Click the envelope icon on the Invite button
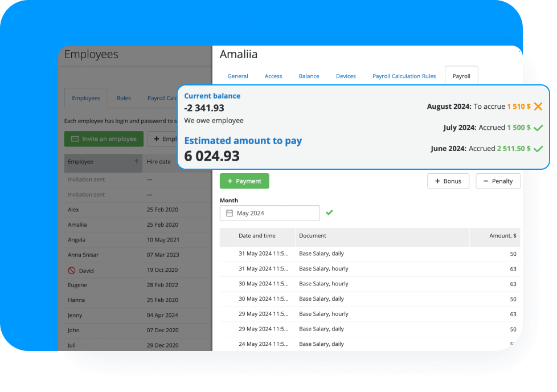Image resolution: width=557 pixels, height=392 pixels. 75,139
